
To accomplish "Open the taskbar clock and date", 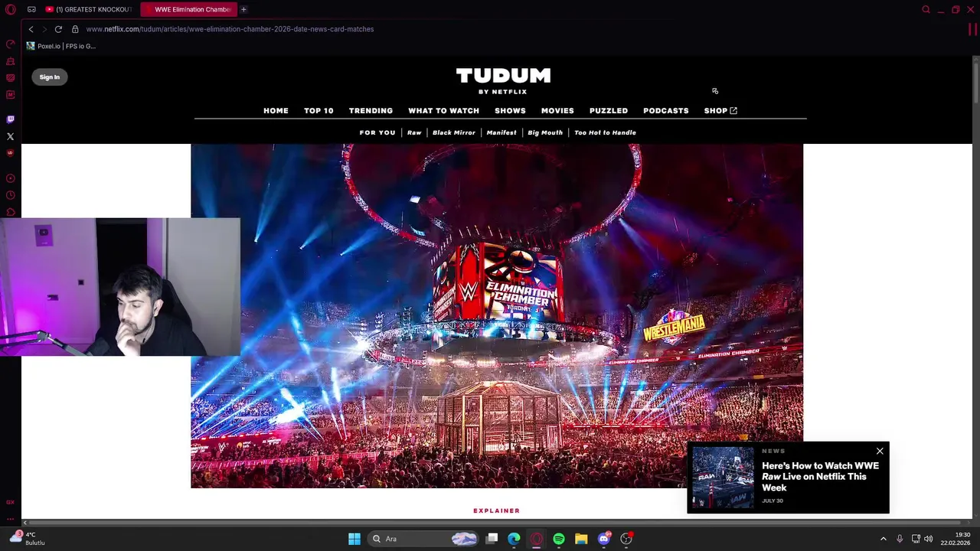I will (955, 539).
